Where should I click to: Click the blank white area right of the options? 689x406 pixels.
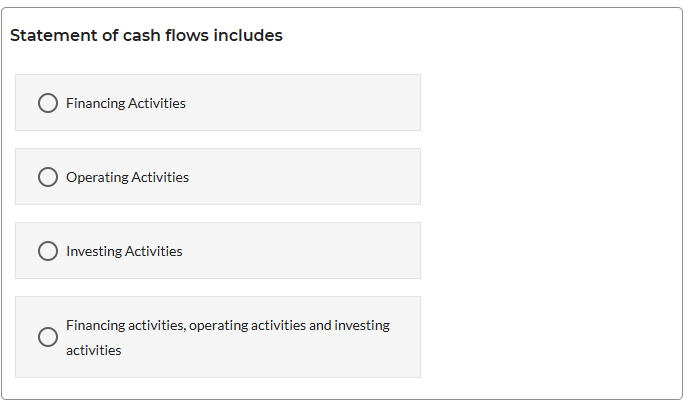click(550, 220)
